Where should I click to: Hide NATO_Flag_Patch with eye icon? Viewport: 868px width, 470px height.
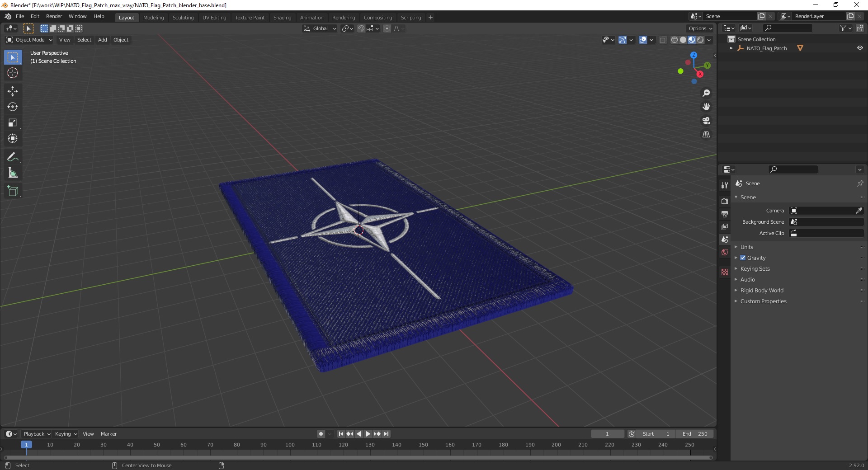click(860, 48)
